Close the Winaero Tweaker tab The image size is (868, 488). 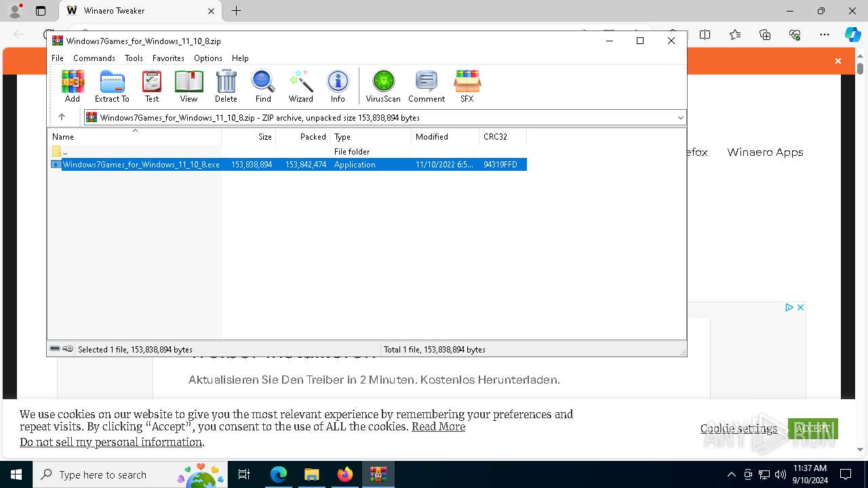pos(211,11)
